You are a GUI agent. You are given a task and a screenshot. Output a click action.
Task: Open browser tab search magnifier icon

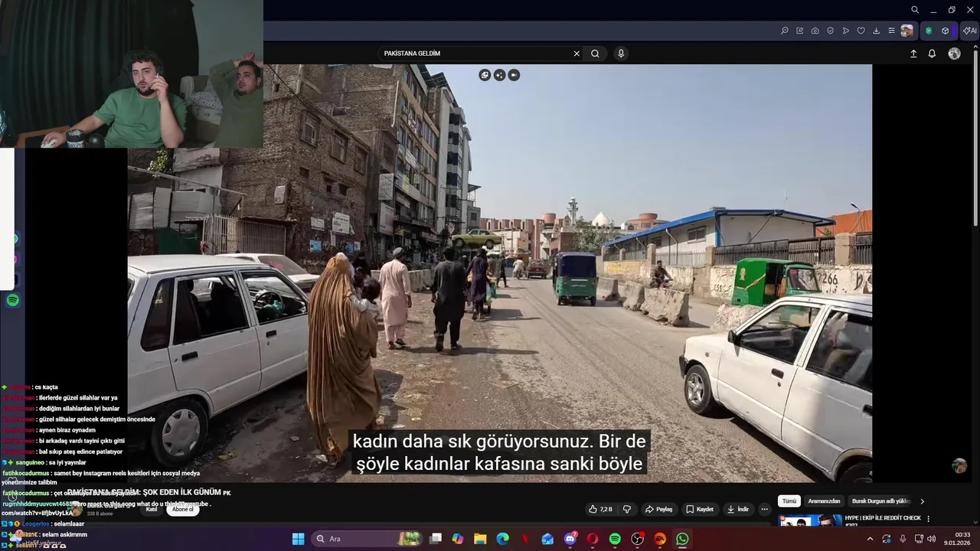(915, 10)
